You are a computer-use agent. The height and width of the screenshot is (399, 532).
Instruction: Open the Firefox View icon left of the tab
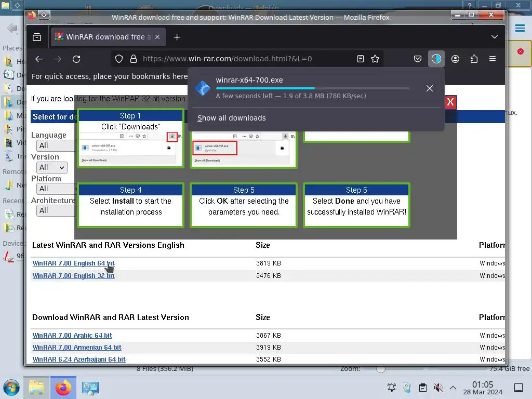(x=37, y=37)
